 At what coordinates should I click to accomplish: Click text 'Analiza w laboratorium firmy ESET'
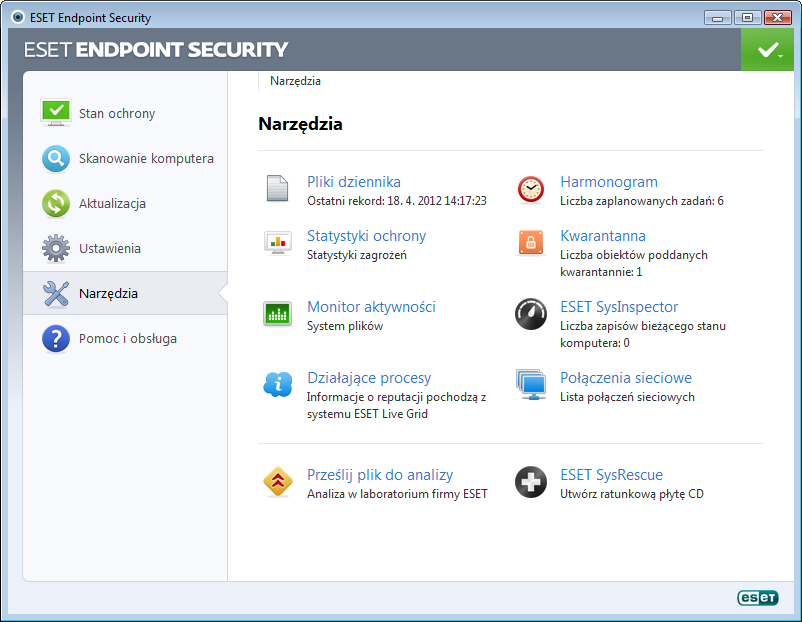pos(397,494)
